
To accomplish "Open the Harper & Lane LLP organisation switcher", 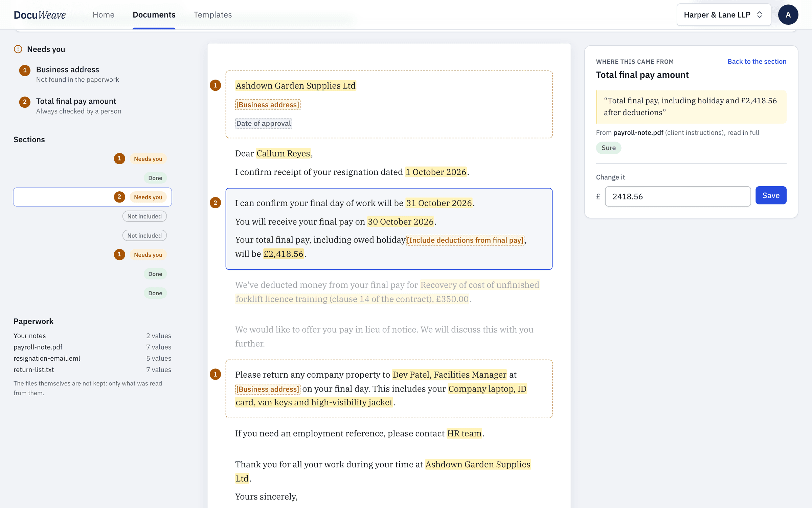I will tap(724, 15).
